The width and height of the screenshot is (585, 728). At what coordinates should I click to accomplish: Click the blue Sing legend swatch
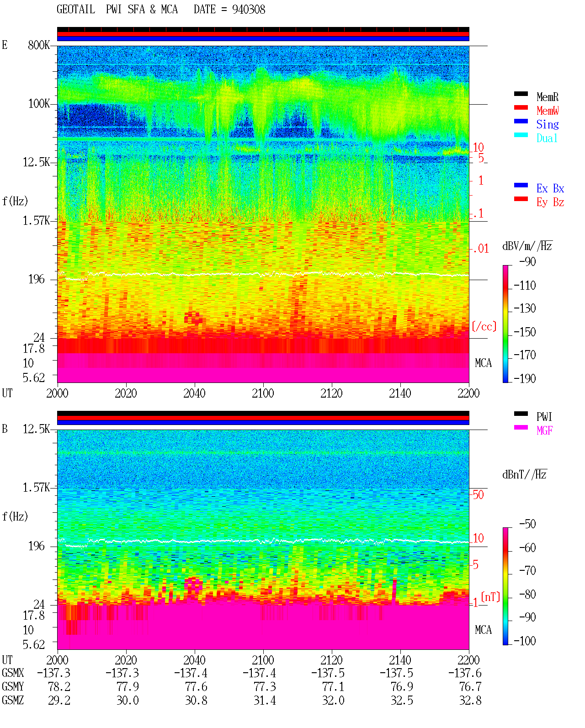[x=521, y=121]
